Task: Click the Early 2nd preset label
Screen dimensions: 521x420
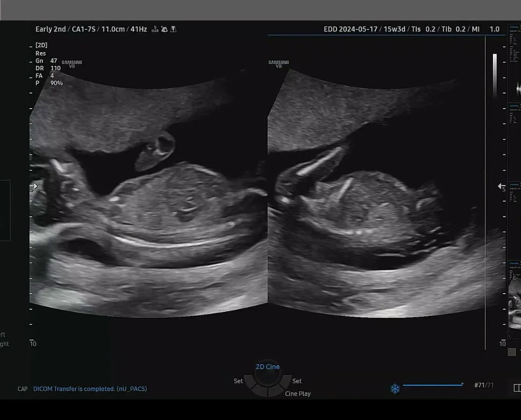Action: point(50,29)
